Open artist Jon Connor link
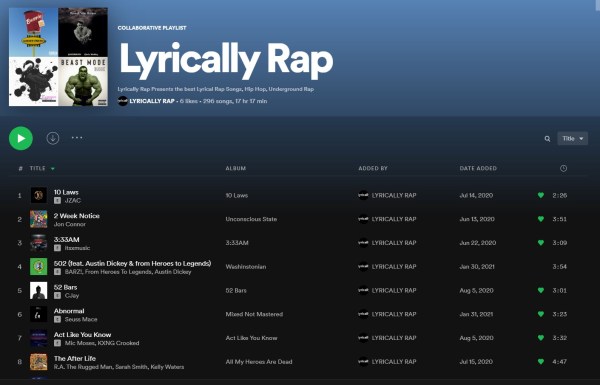 [70, 224]
